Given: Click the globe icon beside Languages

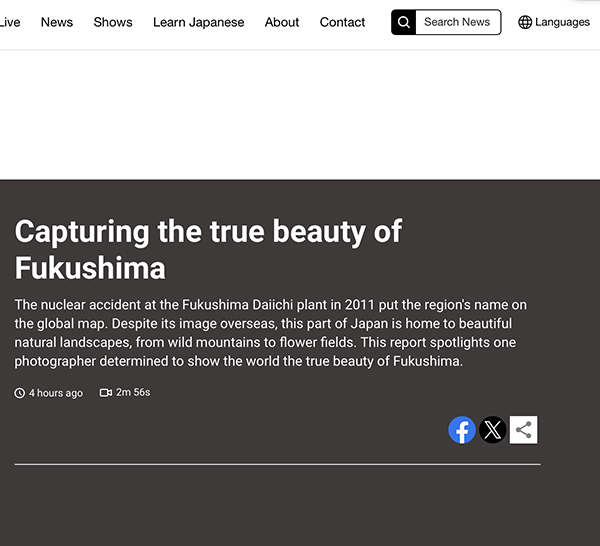Looking at the screenshot, I should tap(525, 22).
